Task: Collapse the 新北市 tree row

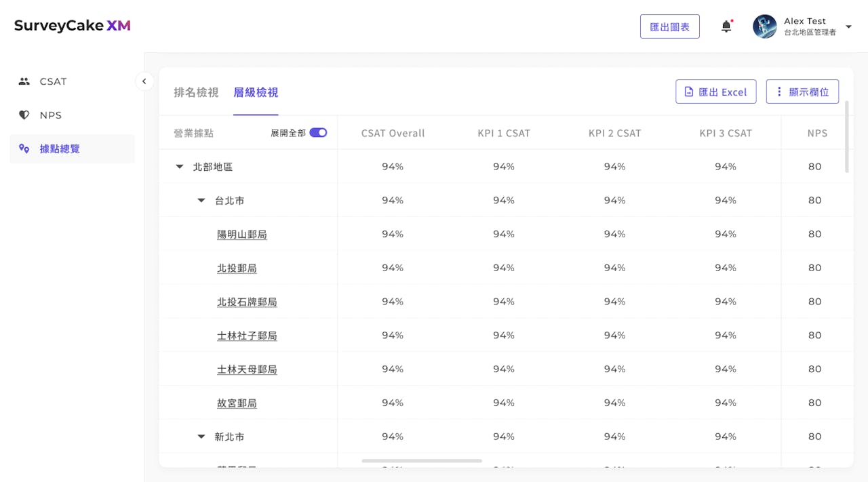Action: point(201,437)
